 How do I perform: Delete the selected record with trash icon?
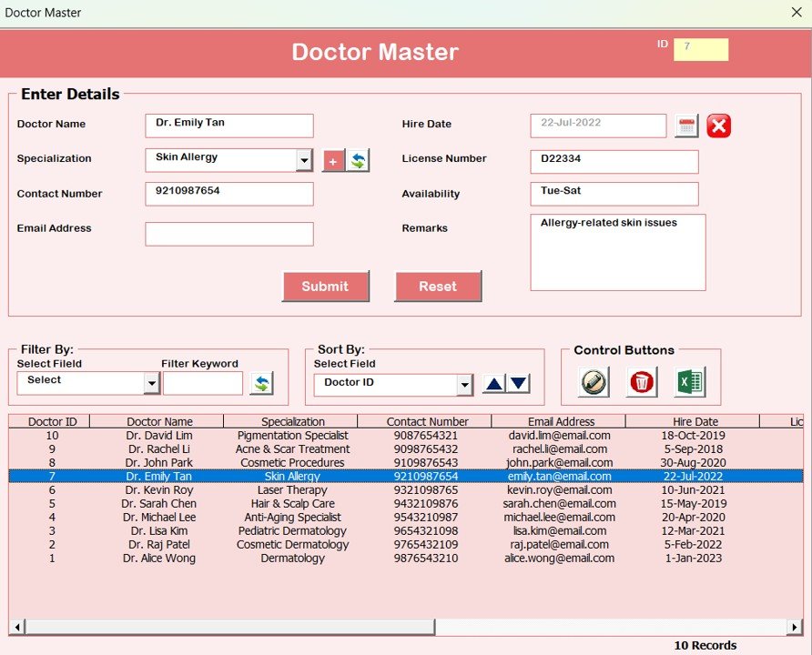click(642, 382)
